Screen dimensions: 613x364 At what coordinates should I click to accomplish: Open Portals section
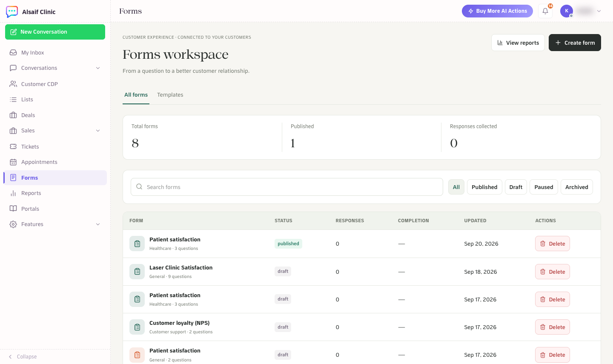point(55,209)
